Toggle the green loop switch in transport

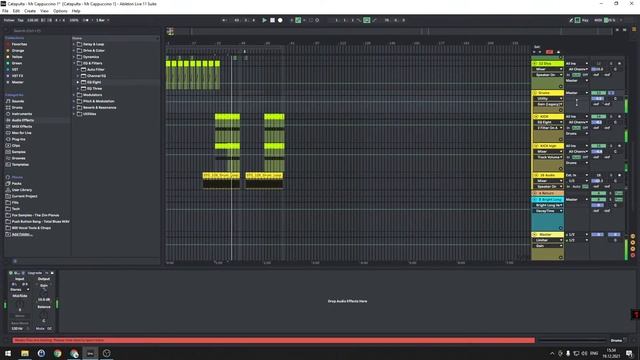click(x=367, y=20)
